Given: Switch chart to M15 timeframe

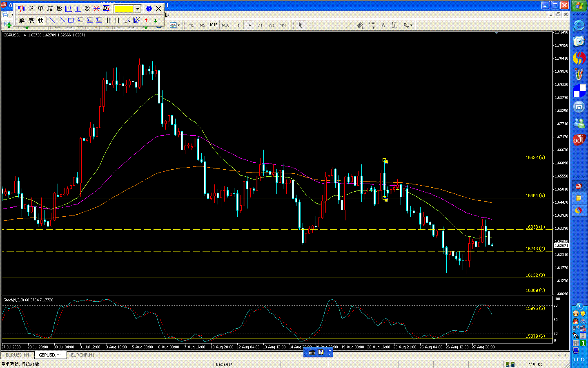Looking at the screenshot, I should tap(214, 25).
